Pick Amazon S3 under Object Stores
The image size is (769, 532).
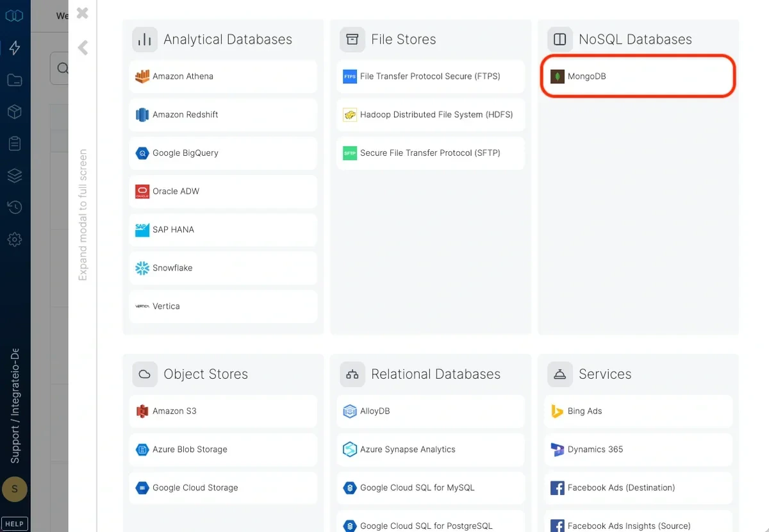[x=222, y=411]
